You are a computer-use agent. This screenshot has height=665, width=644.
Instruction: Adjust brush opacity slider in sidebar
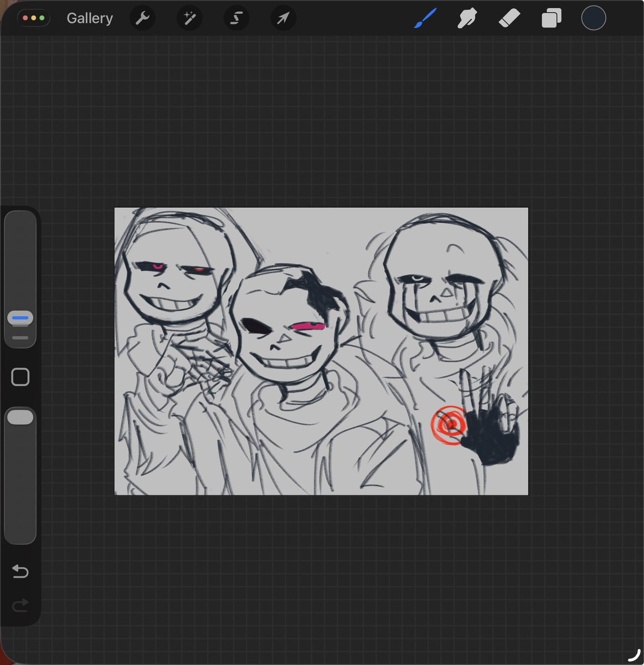coord(20,475)
